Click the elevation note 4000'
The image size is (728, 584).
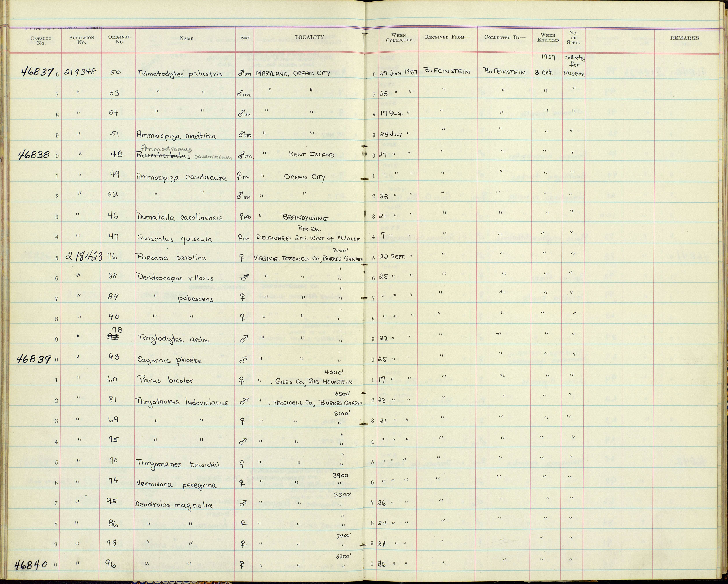(x=334, y=372)
